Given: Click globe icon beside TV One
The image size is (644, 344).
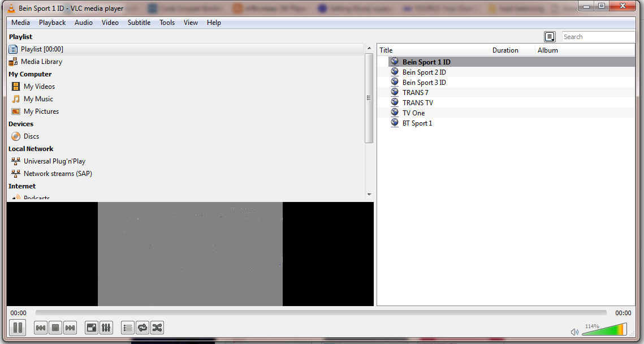Looking at the screenshot, I should point(395,112).
